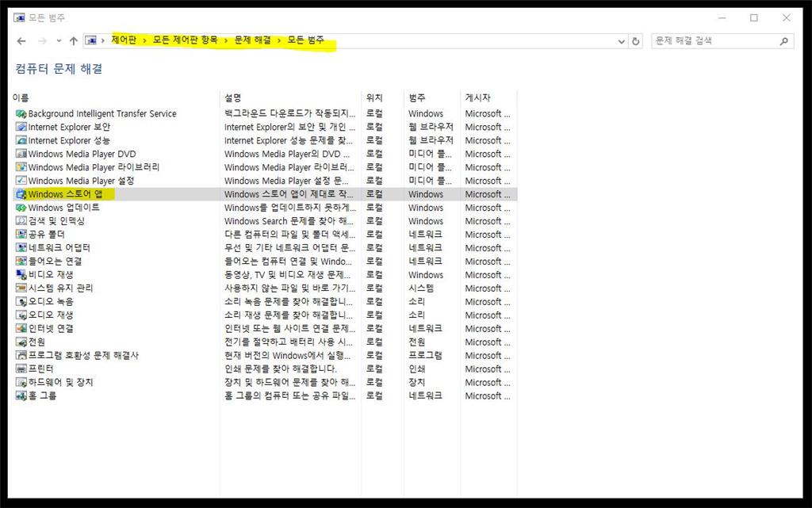Image resolution: width=812 pixels, height=508 pixels.
Task: Click the 오디오 녹음 icon
Action: click(x=21, y=302)
